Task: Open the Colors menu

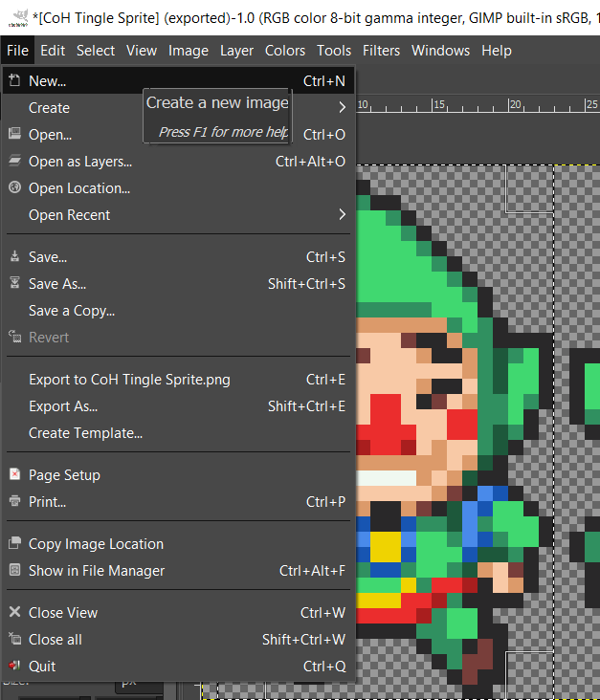Action: click(x=285, y=51)
